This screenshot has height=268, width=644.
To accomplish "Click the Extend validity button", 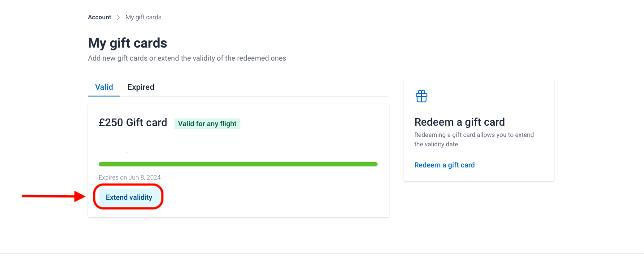I will pos(129,197).
